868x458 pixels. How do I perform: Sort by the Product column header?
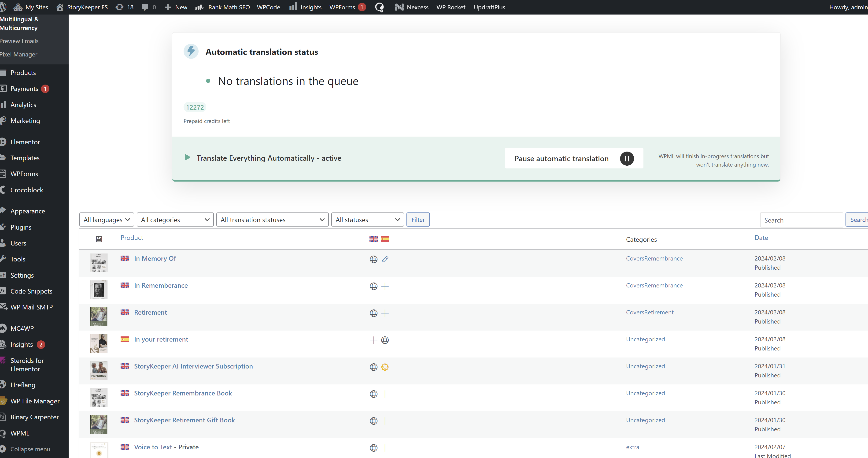click(132, 238)
